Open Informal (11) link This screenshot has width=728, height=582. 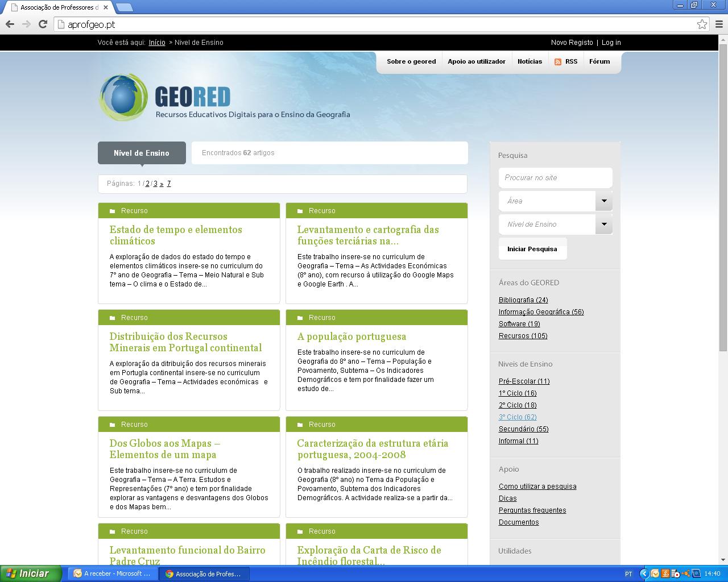[x=518, y=441]
